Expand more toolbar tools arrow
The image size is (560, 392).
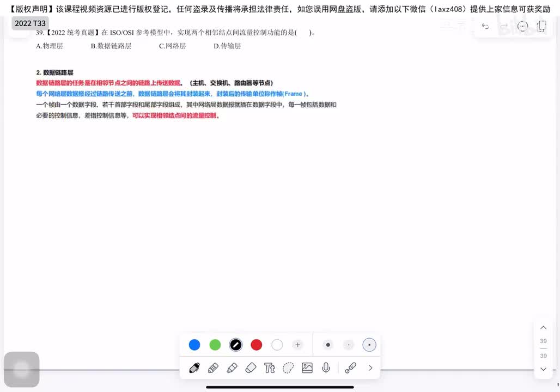pos(370,367)
